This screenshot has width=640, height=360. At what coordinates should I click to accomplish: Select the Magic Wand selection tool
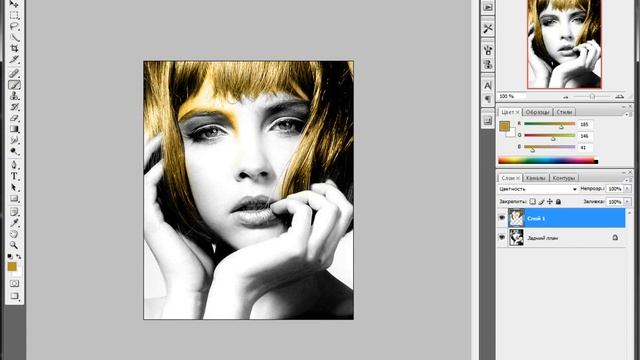coord(14,38)
